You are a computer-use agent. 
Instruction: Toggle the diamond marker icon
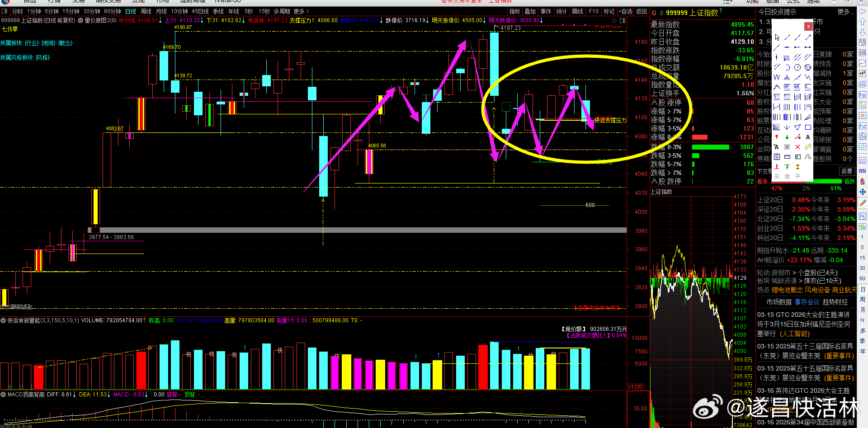pos(614,21)
